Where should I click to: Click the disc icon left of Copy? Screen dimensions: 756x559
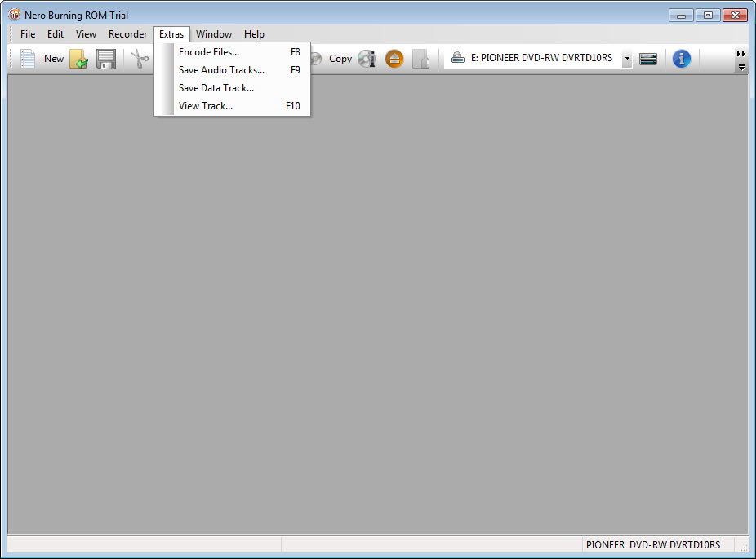(x=316, y=59)
